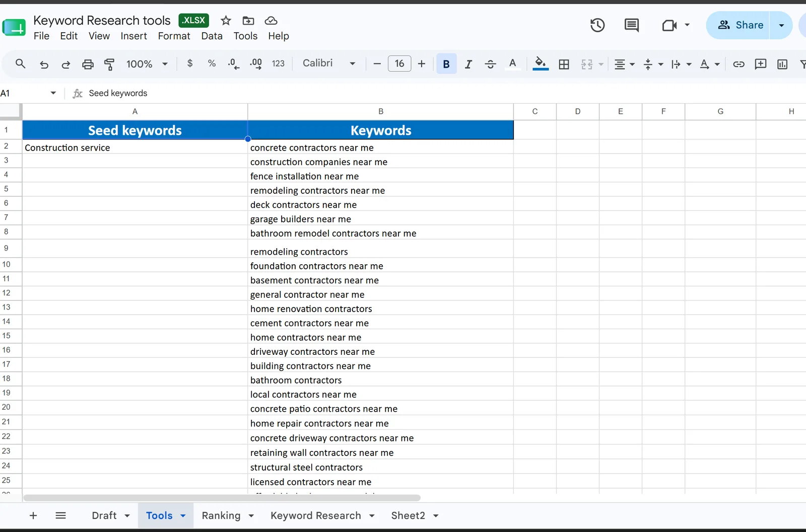This screenshot has width=806, height=532.
Task: Open horizontal align dropdown
Action: coord(625,64)
